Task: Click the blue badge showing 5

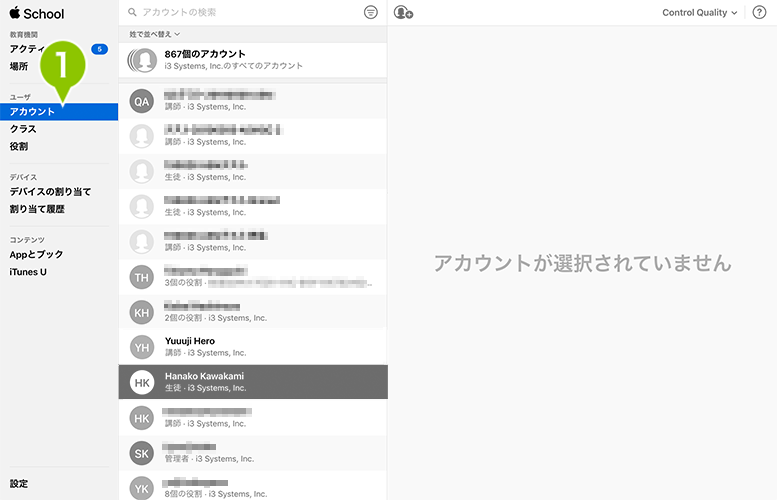Action: [99, 49]
